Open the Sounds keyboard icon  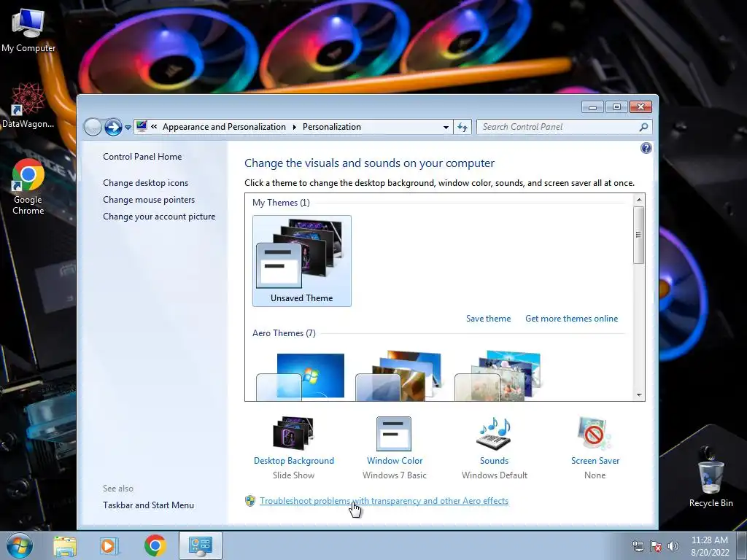(494, 433)
